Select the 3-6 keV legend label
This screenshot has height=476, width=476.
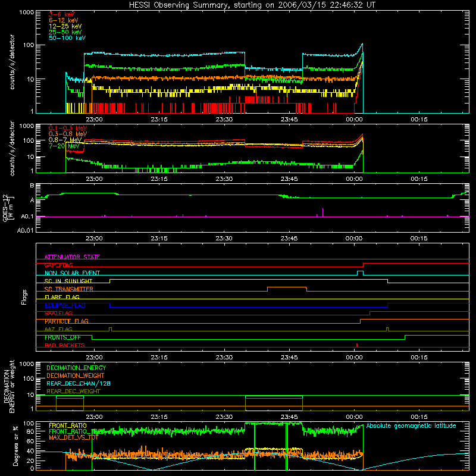61,14
